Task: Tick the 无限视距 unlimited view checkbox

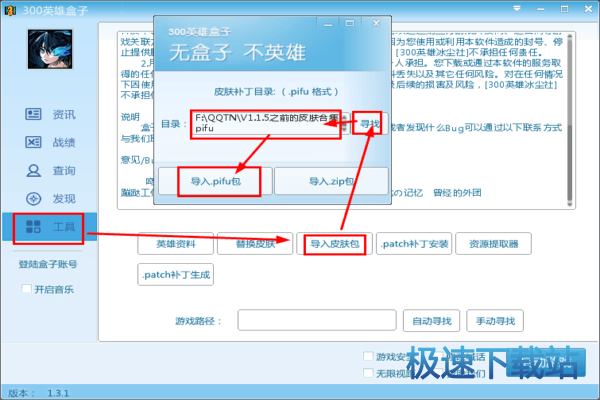Action: 368,373
